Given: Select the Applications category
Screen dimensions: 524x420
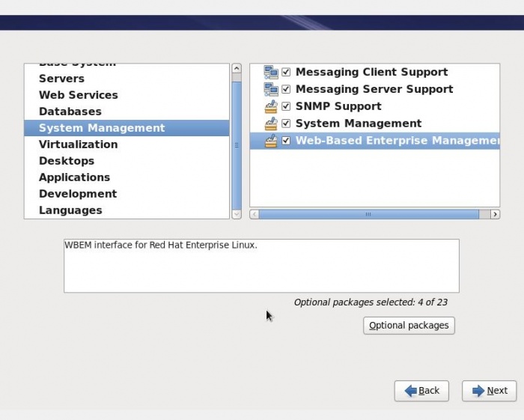Looking at the screenshot, I should [x=127, y=177].
